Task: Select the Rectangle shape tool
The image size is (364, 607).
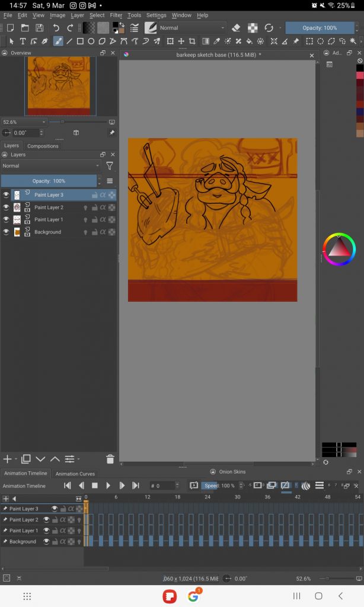Action: pyautogui.click(x=80, y=41)
